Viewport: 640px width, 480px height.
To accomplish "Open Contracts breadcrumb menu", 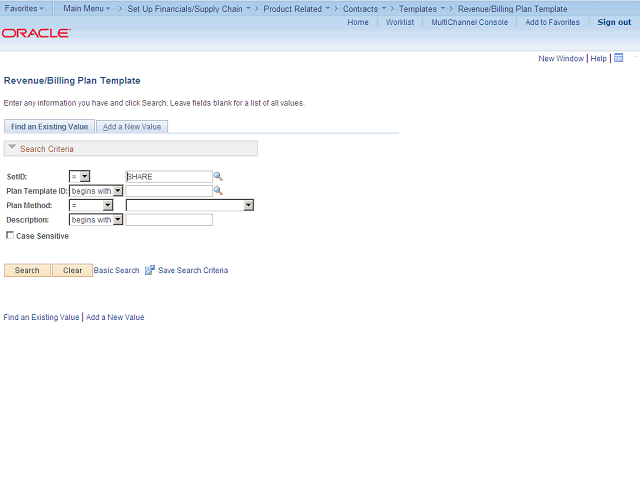I will [x=364, y=9].
